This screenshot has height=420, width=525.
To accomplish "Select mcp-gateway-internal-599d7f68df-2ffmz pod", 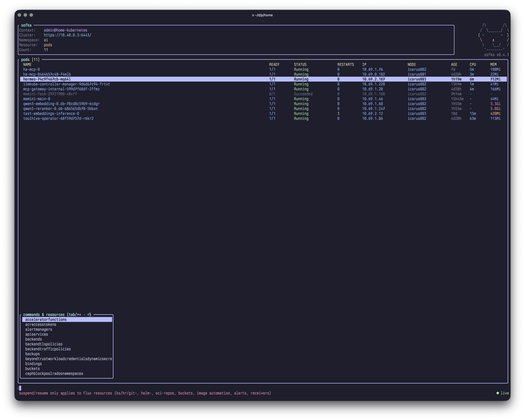I will 264,89.
